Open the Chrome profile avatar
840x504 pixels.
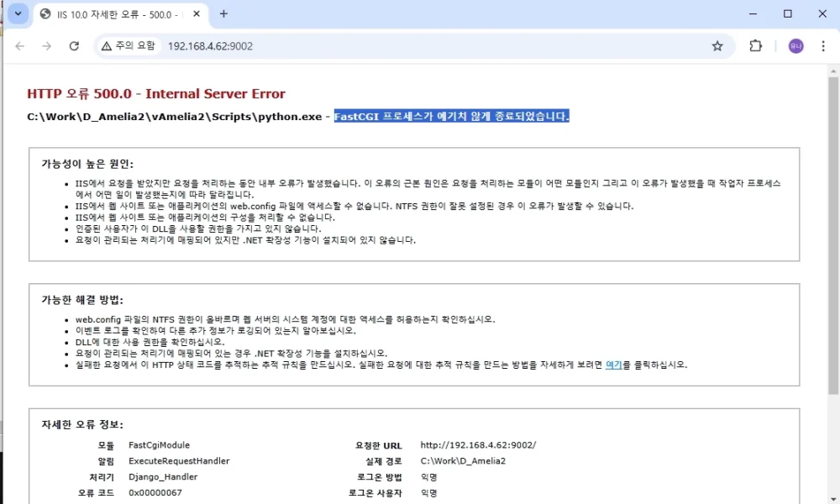pos(795,46)
